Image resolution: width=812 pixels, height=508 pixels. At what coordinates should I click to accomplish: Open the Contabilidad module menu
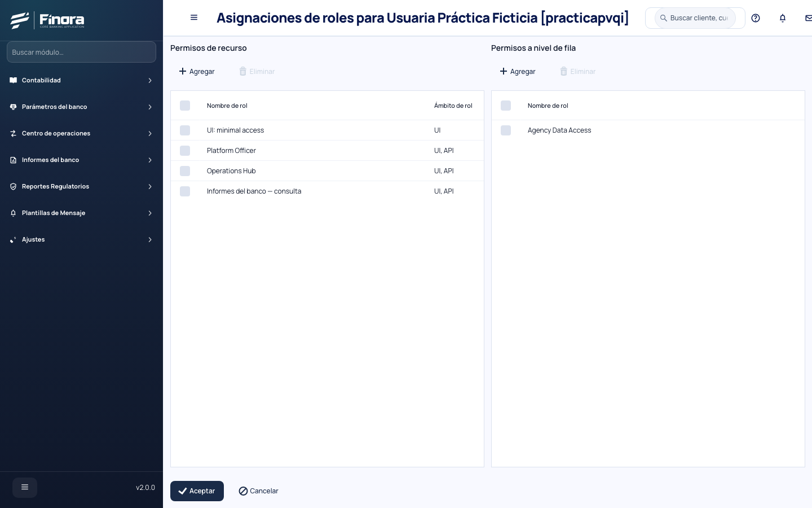[81, 80]
